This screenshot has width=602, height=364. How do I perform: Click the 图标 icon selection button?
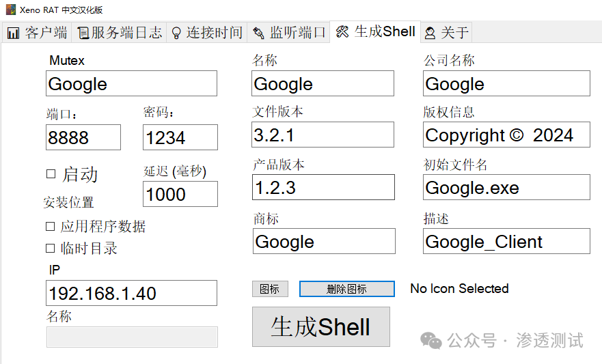click(270, 289)
